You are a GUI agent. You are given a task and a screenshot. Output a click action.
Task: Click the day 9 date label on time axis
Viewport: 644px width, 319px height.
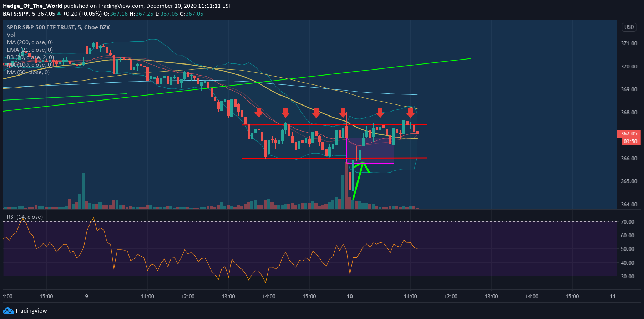[x=87, y=296]
